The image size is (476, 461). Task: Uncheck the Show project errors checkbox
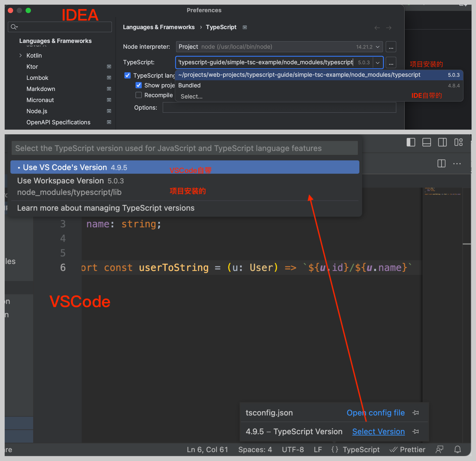pyautogui.click(x=139, y=85)
